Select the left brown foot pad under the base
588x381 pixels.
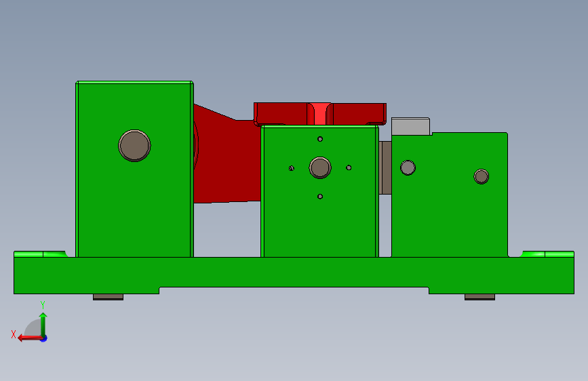108,297
